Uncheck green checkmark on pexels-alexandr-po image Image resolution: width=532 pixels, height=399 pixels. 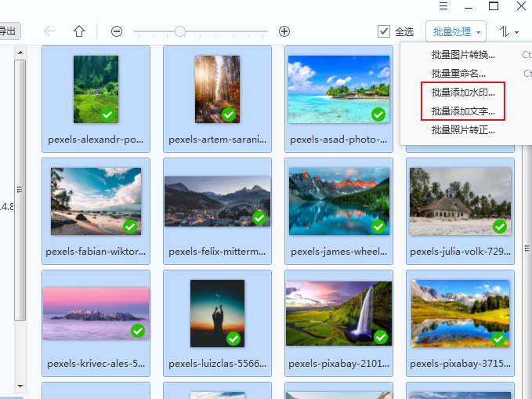[x=107, y=114]
